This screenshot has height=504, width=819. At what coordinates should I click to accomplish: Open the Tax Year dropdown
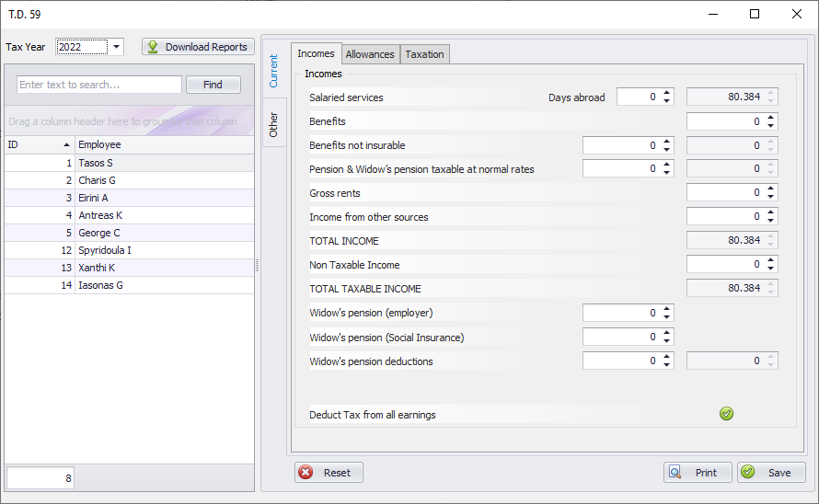coord(117,47)
